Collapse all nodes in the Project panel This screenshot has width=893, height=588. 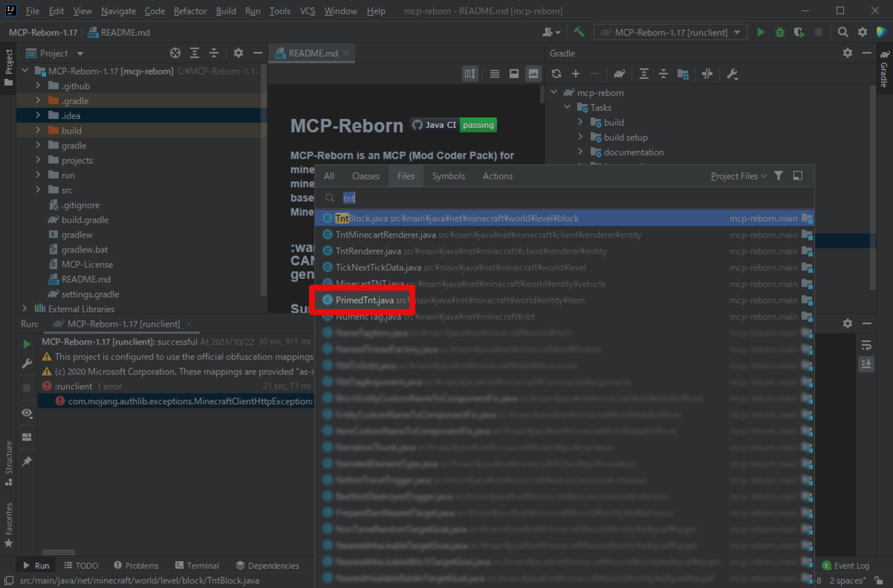tap(214, 53)
